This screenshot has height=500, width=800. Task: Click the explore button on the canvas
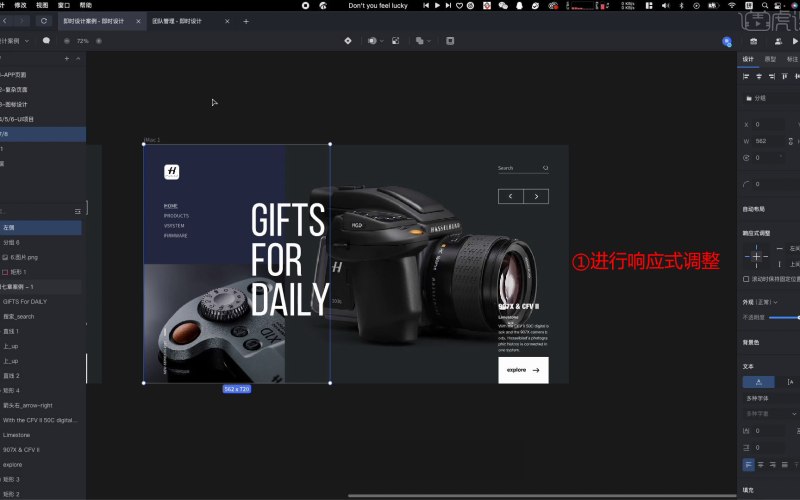(523, 370)
